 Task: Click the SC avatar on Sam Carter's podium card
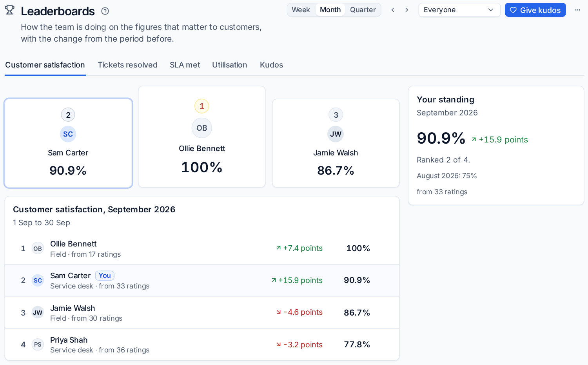[68, 134]
